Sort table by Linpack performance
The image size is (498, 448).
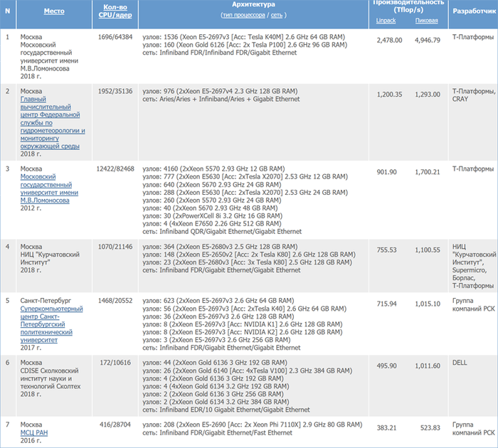[386, 20]
